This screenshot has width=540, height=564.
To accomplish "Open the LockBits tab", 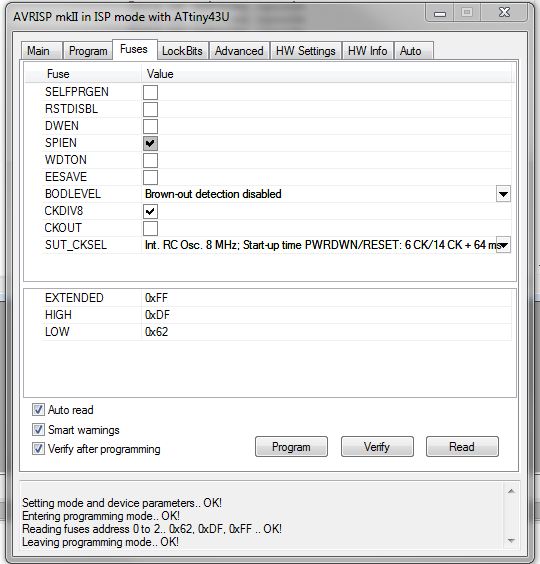I will point(182,51).
